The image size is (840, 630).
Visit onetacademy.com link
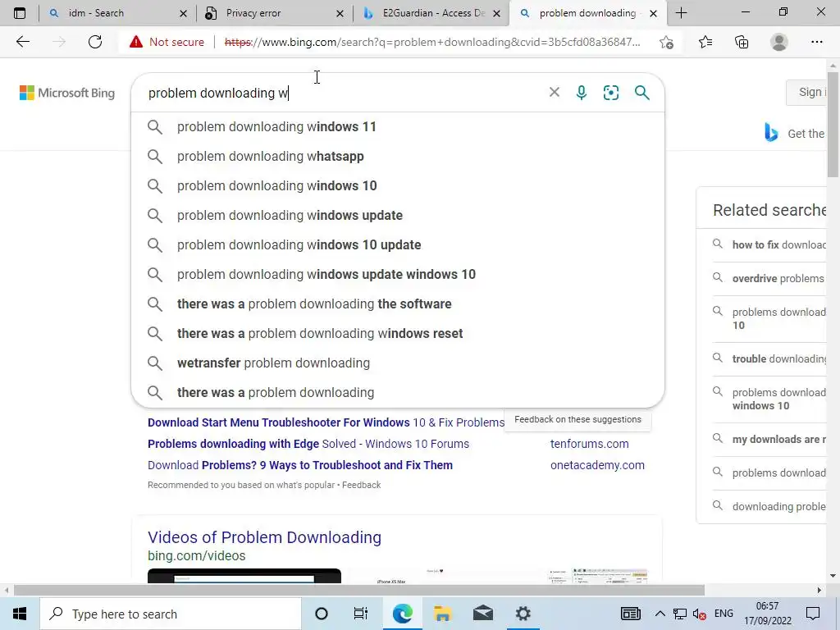pos(597,465)
